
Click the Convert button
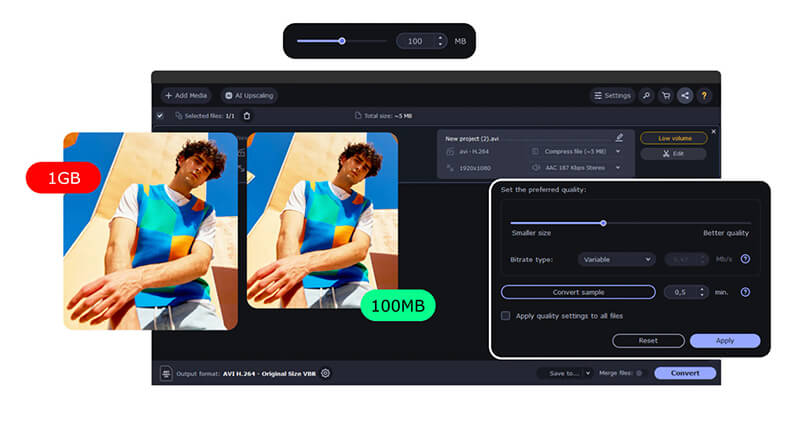(x=685, y=373)
